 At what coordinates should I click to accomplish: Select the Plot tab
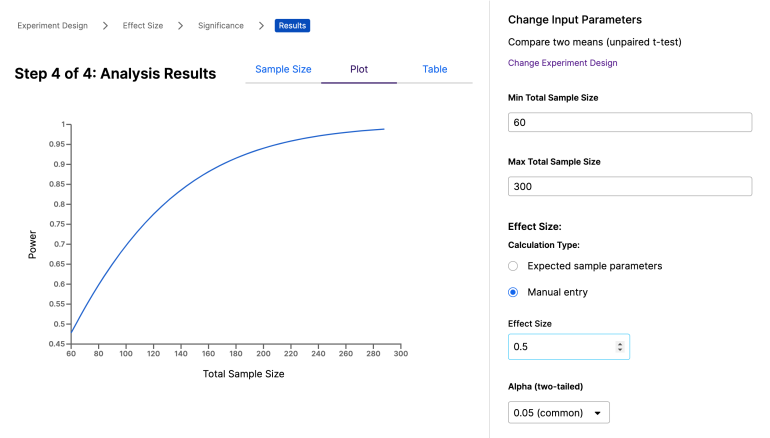(359, 70)
